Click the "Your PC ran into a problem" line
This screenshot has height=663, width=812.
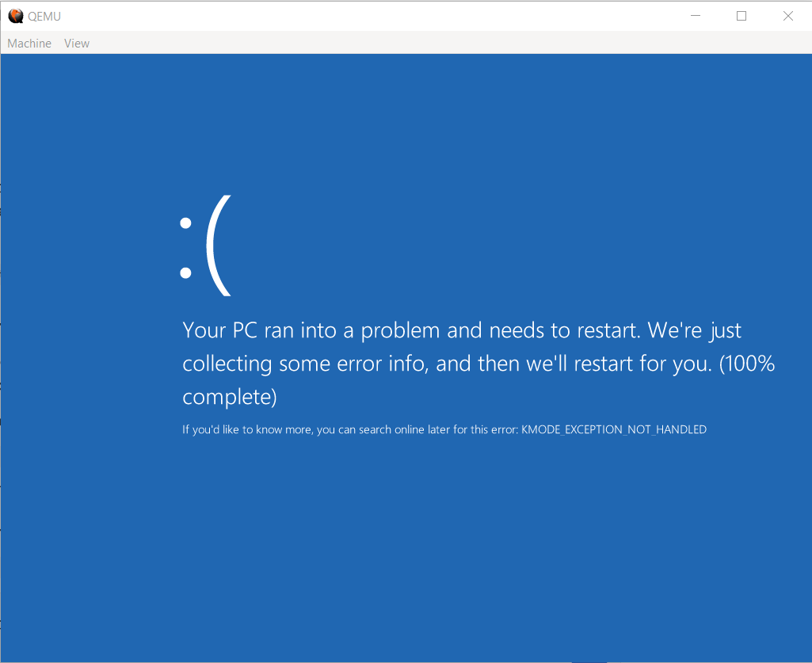point(462,330)
